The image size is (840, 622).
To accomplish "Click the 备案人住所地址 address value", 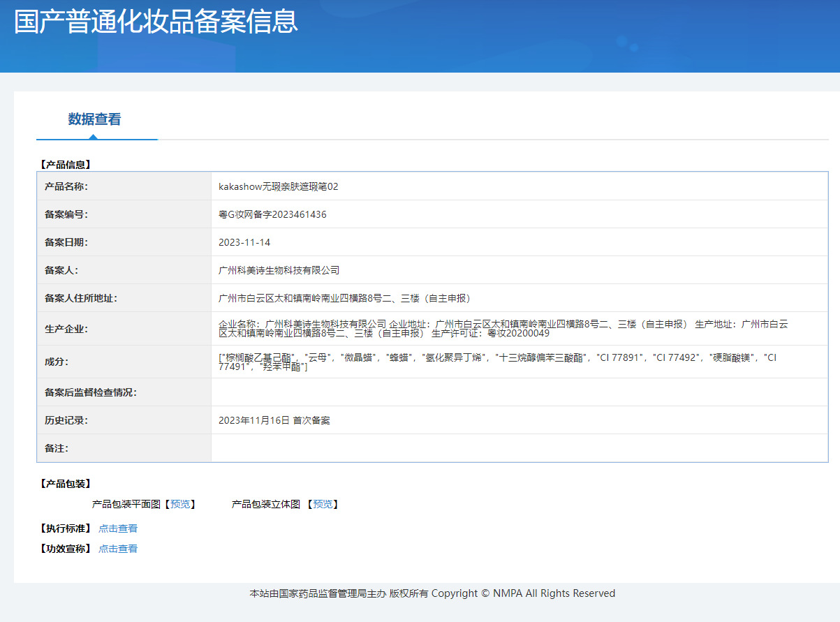I will pyautogui.click(x=345, y=298).
